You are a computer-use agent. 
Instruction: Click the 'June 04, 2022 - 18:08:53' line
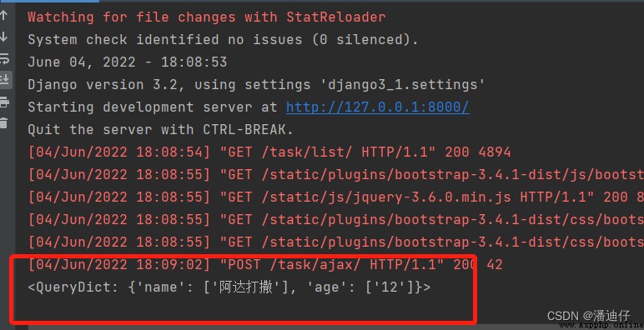click(x=128, y=62)
